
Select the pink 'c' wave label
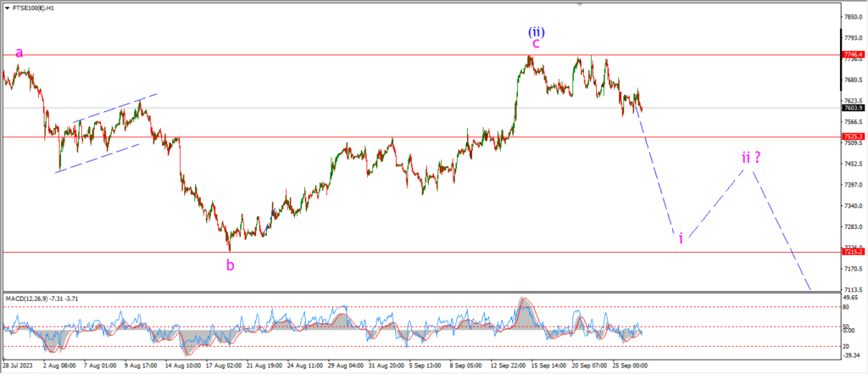pos(536,43)
